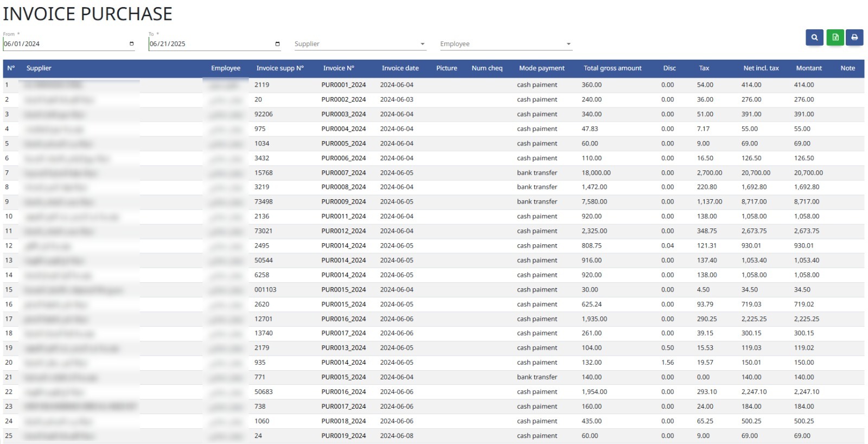Sort by Mode payment column header
Image resolution: width=868 pixels, height=444 pixels.
coord(541,68)
